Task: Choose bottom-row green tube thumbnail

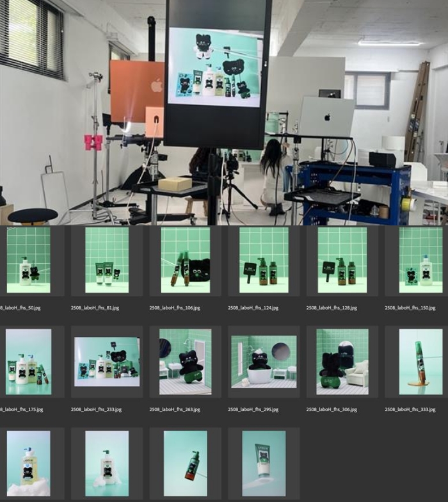Action: pyautogui.click(x=264, y=464)
